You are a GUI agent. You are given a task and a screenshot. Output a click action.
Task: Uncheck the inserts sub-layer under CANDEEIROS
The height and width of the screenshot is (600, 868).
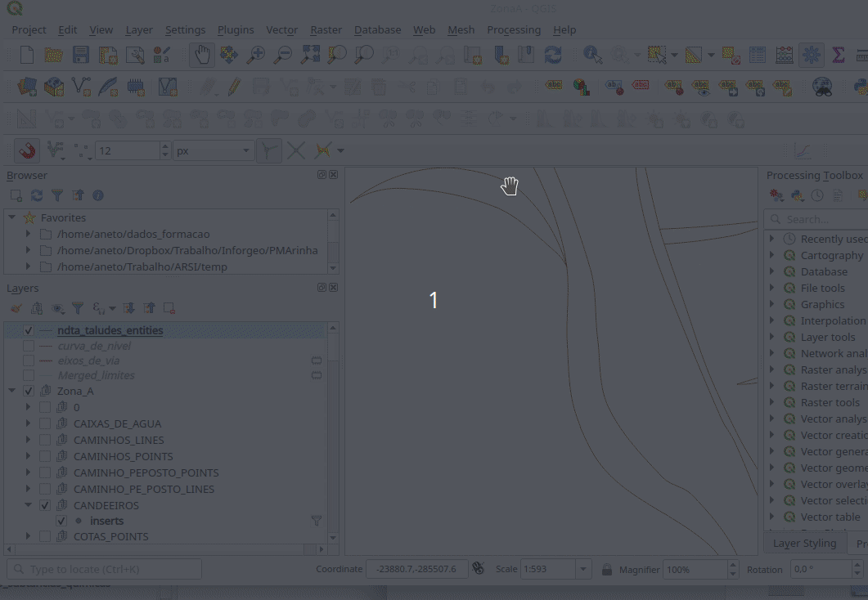pos(61,520)
